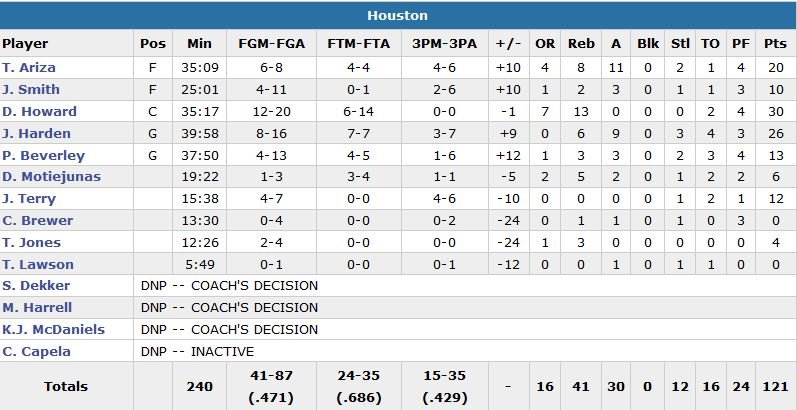Click the Houston team header
Viewport: 797px width, 410px height.
tap(397, 15)
